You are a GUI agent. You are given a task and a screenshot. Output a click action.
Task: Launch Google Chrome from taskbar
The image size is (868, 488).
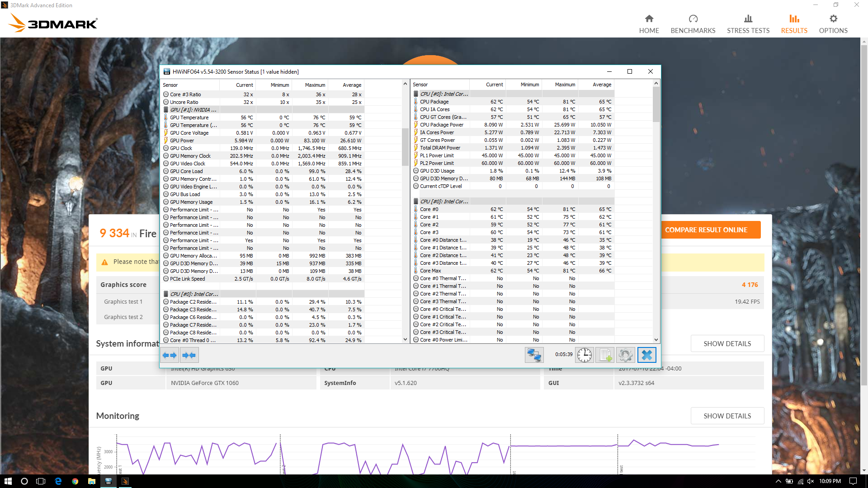pyautogui.click(x=75, y=481)
